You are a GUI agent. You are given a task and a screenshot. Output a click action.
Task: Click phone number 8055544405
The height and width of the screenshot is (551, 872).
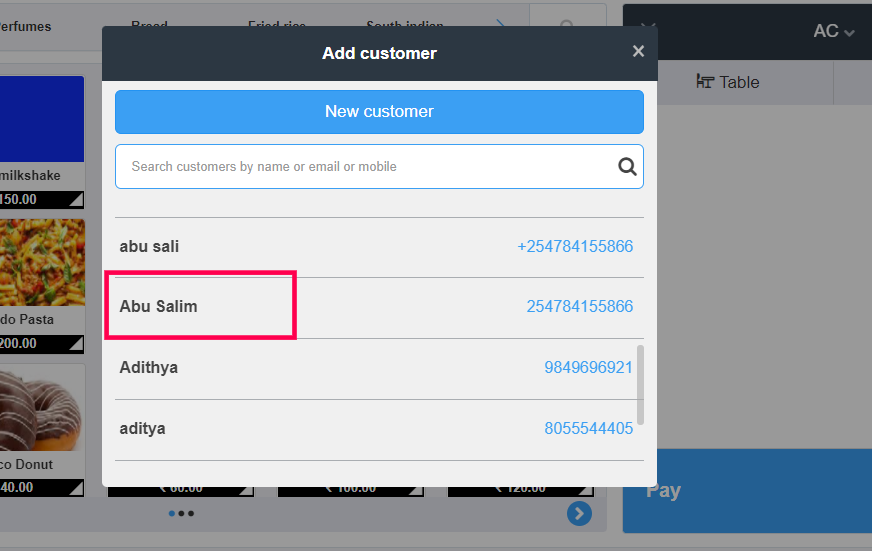(x=588, y=429)
